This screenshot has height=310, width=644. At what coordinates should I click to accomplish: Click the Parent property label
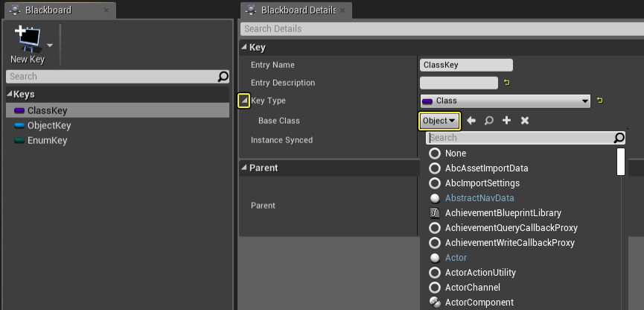coord(263,206)
